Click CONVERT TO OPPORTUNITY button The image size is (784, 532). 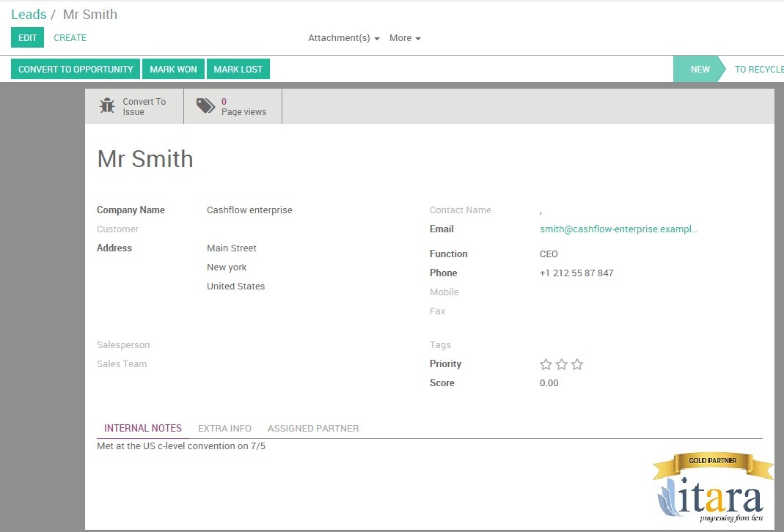(76, 69)
